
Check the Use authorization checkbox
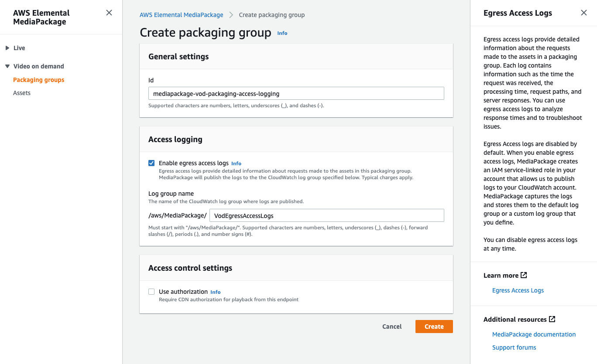(x=151, y=292)
